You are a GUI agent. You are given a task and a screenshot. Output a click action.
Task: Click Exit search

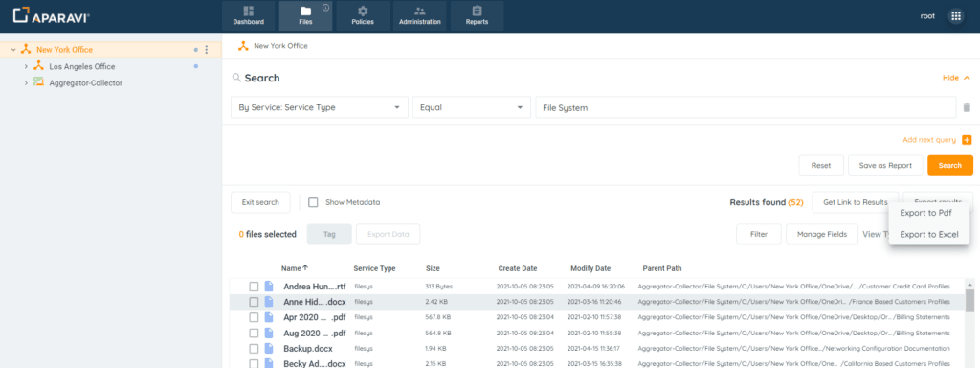coord(260,202)
